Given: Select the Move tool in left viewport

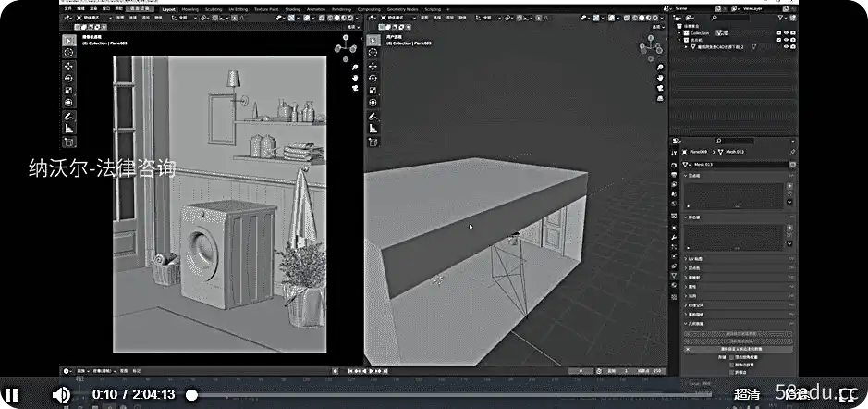Looking at the screenshot, I should (x=68, y=66).
